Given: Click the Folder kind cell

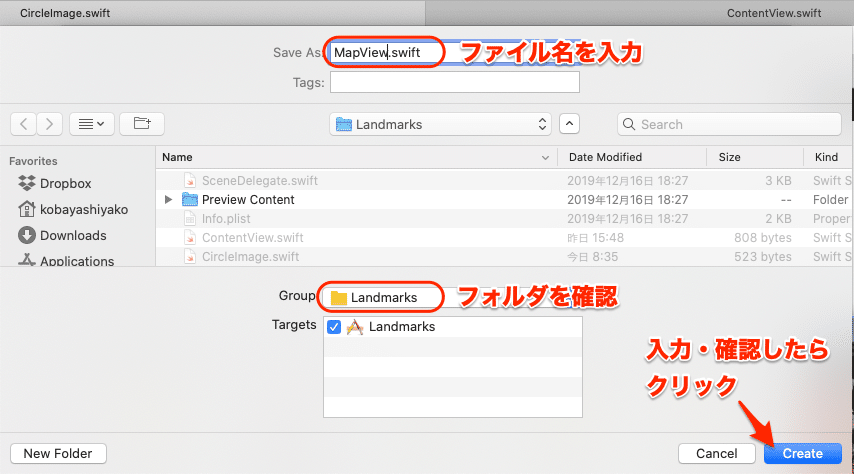Looking at the screenshot, I should click(x=831, y=199).
